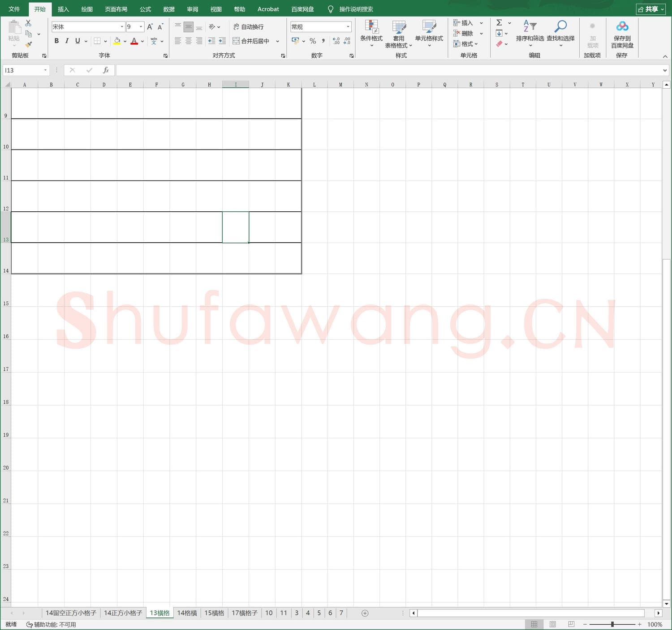Open the font name dropdown 宋体
672x630 pixels.
[122, 27]
